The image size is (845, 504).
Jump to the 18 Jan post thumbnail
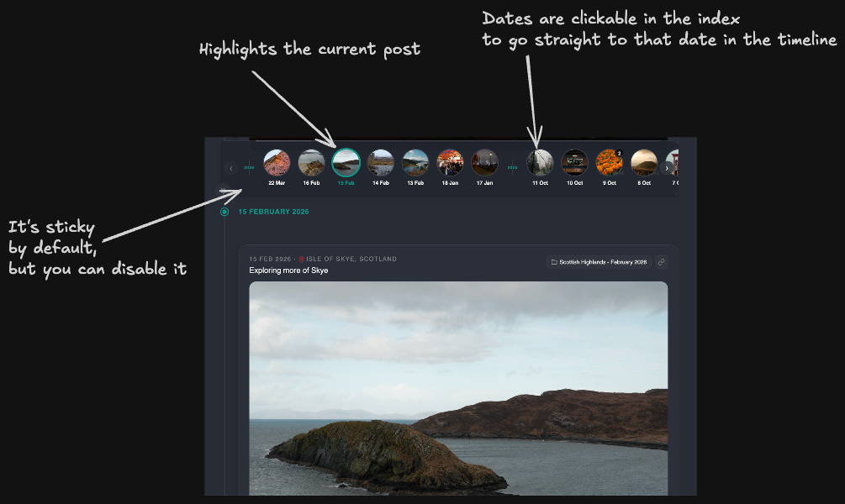450,162
